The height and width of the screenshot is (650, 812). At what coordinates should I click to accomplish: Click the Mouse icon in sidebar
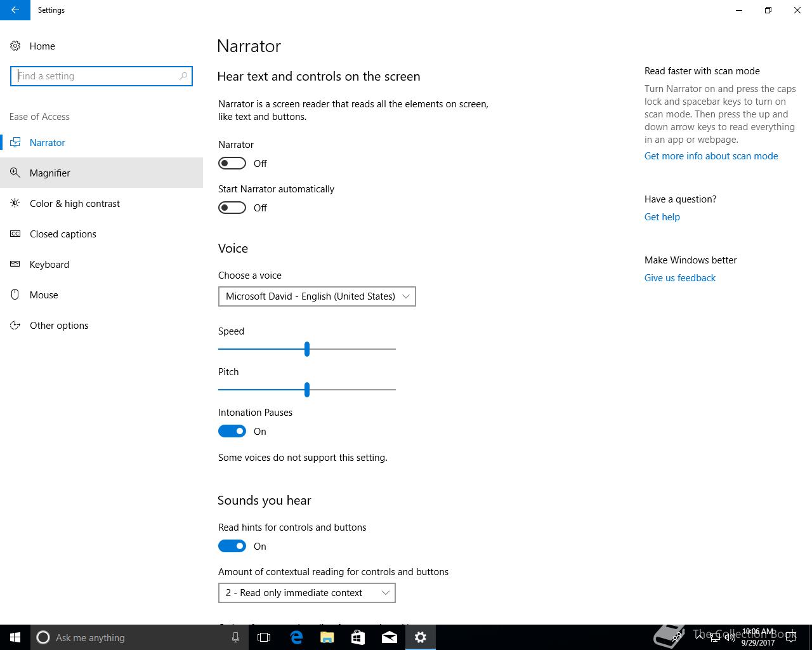click(15, 295)
